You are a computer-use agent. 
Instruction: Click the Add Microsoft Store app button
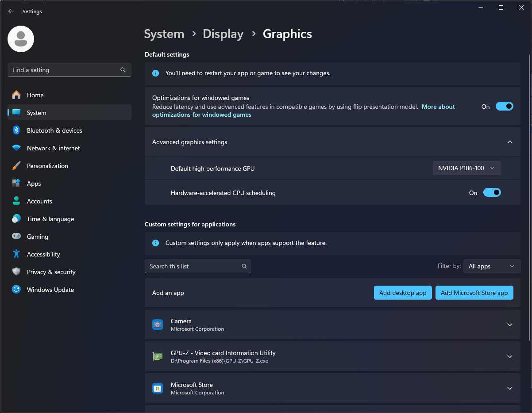(x=474, y=293)
